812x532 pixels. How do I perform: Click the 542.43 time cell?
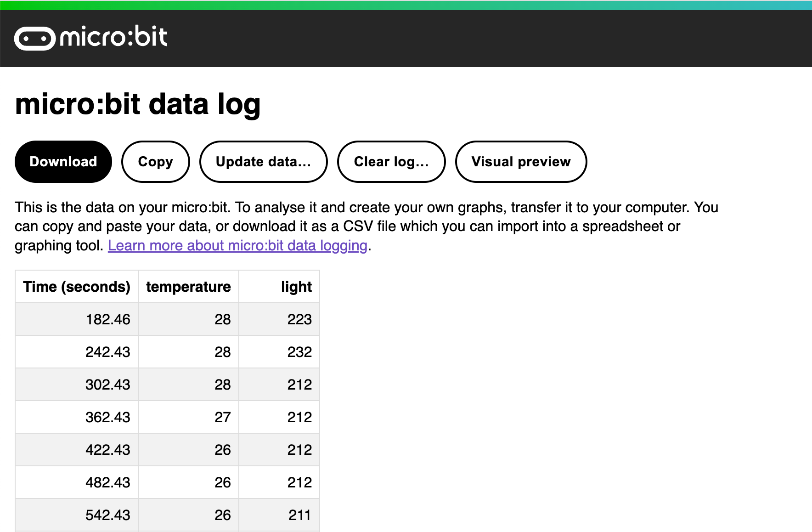(77, 515)
